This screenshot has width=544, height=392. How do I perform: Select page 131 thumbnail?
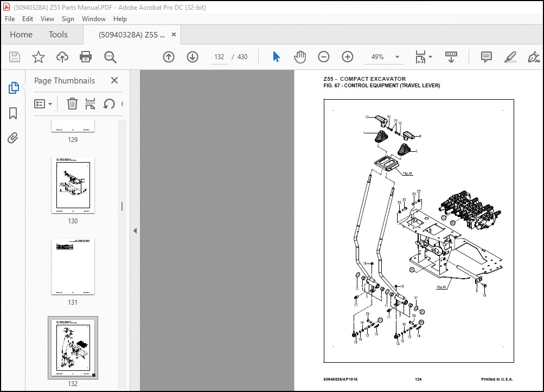point(73,266)
